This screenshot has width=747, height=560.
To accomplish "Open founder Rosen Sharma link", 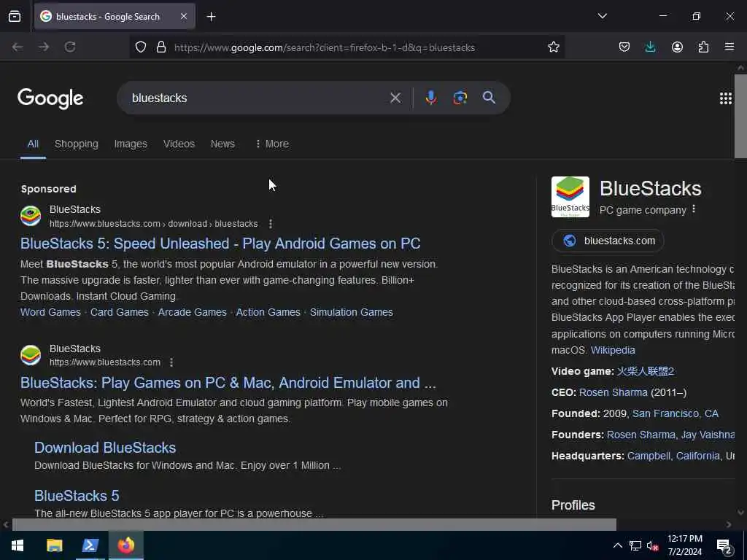I will tap(640, 435).
